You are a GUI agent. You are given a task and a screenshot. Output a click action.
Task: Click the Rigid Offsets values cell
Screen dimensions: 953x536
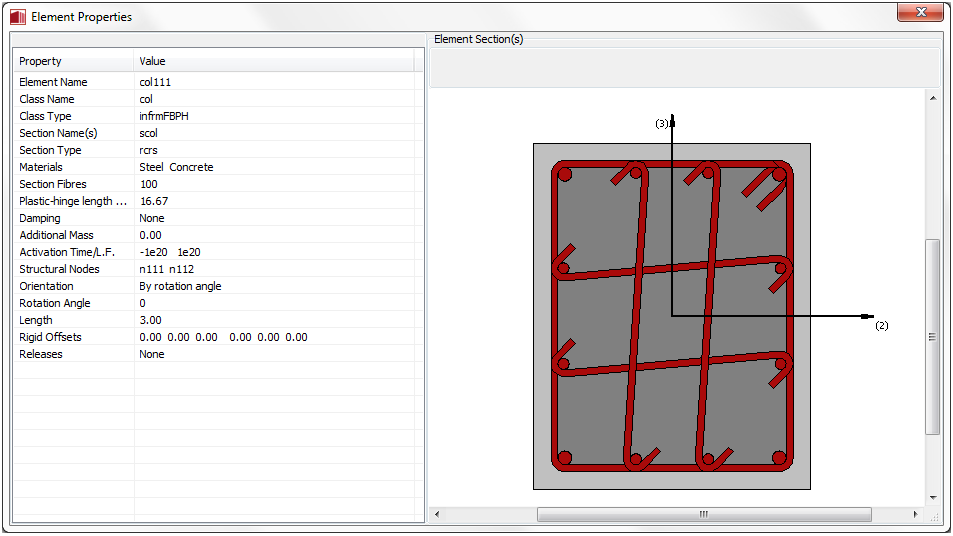(x=223, y=337)
